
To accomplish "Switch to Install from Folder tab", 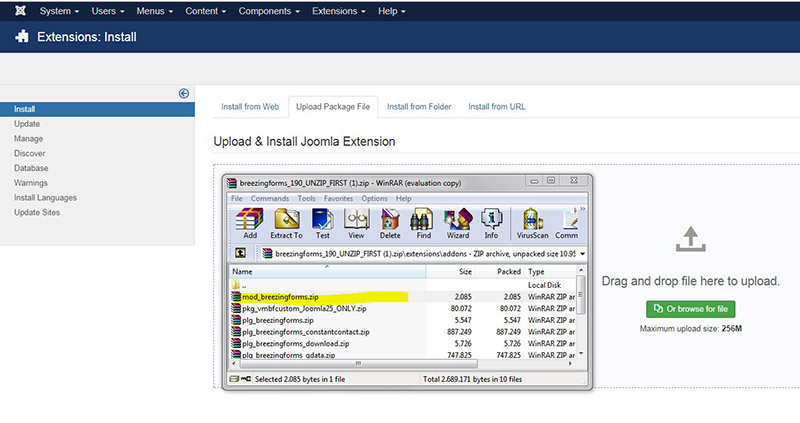I will 419,107.
